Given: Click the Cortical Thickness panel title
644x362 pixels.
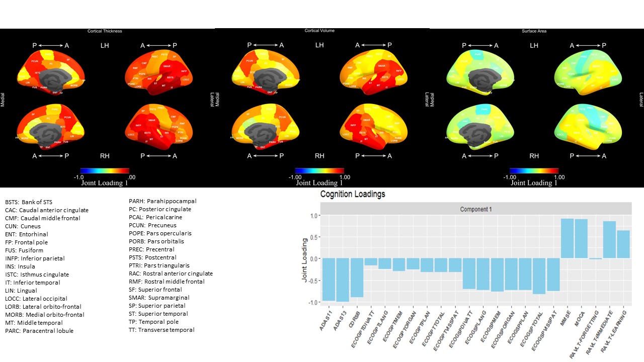Looking at the screenshot, I should 105,31.
